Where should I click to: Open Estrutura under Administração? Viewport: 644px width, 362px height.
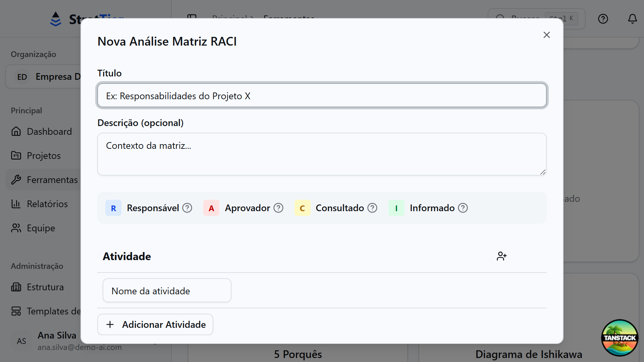[45, 287]
